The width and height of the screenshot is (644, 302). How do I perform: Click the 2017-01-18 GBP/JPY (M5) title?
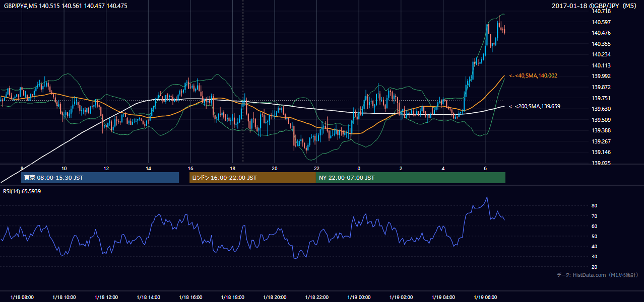[x=595, y=6]
